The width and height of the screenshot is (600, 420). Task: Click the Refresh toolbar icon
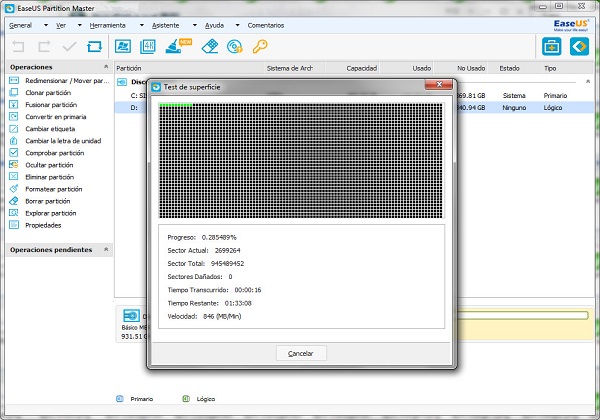click(x=94, y=47)
